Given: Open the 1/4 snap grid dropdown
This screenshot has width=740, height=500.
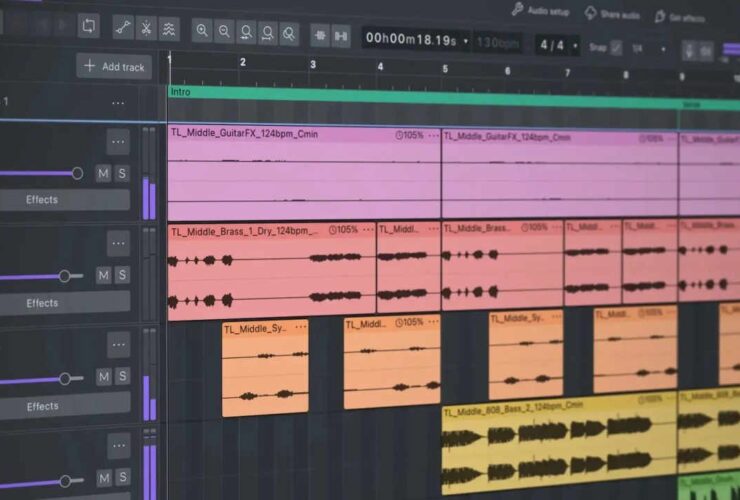Looking at the screenshot, I should (x=663, y=49).
